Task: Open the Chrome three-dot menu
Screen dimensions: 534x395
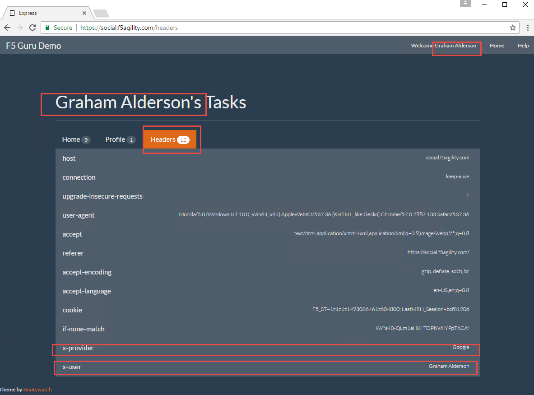Action: point(528,28)
